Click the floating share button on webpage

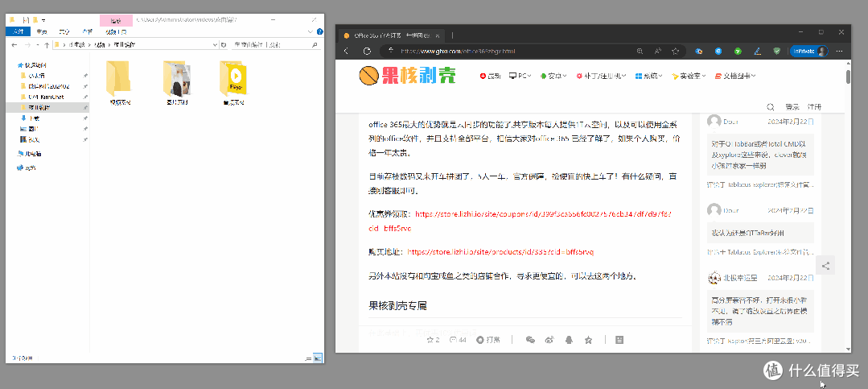(825, 266)
